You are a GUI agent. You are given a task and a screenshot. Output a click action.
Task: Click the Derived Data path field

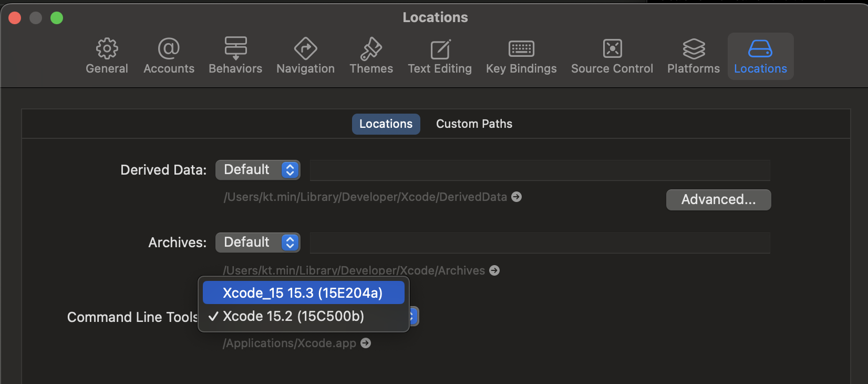click(540, 170)
